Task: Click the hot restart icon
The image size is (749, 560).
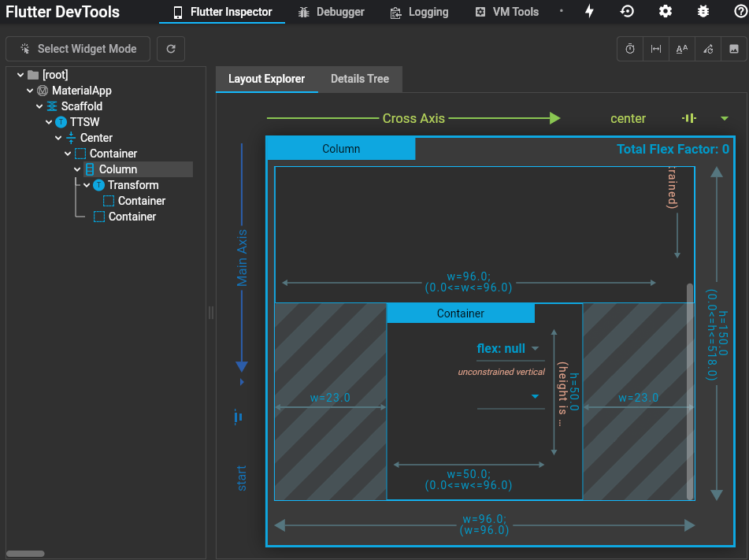Action: point(627,12)
